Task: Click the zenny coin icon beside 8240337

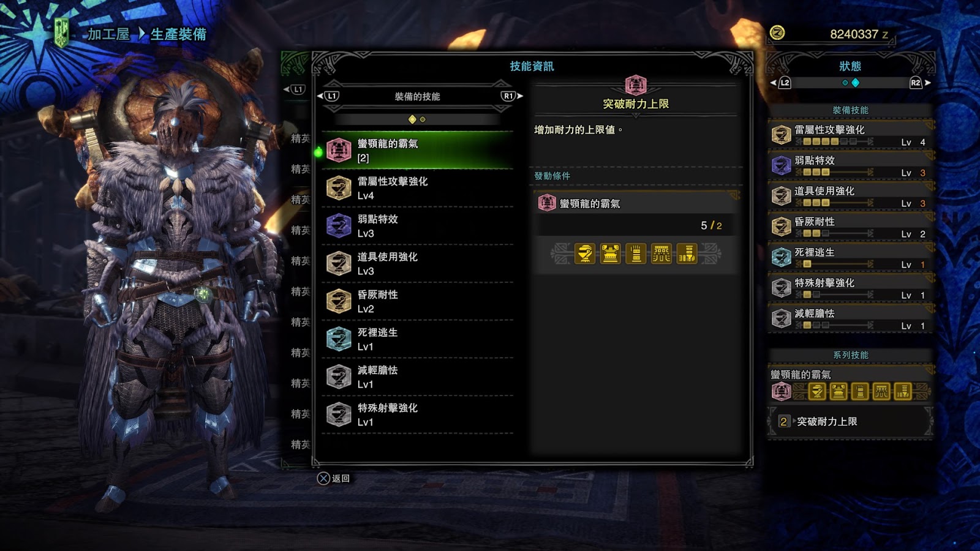Action: pos(777,32)
